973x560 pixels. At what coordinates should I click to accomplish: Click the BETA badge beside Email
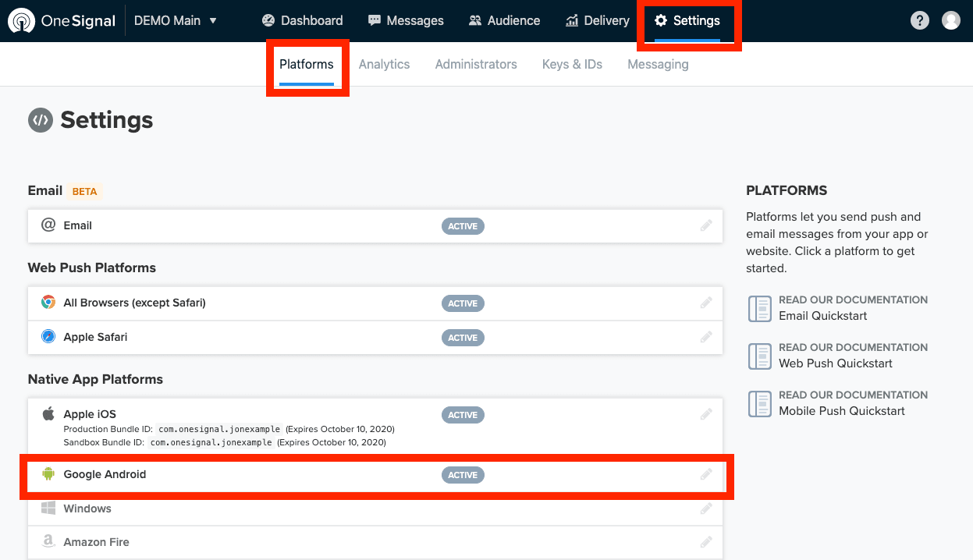(x=85, y=191)
